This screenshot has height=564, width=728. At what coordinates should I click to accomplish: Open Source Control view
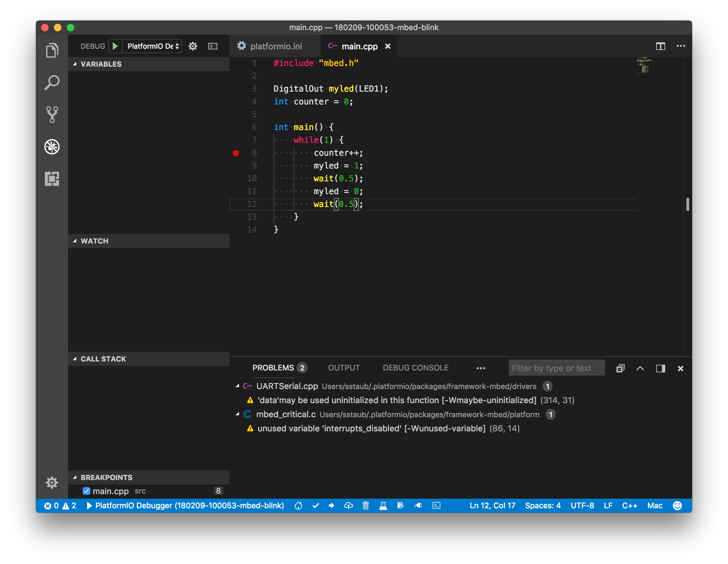pos(52,115)
